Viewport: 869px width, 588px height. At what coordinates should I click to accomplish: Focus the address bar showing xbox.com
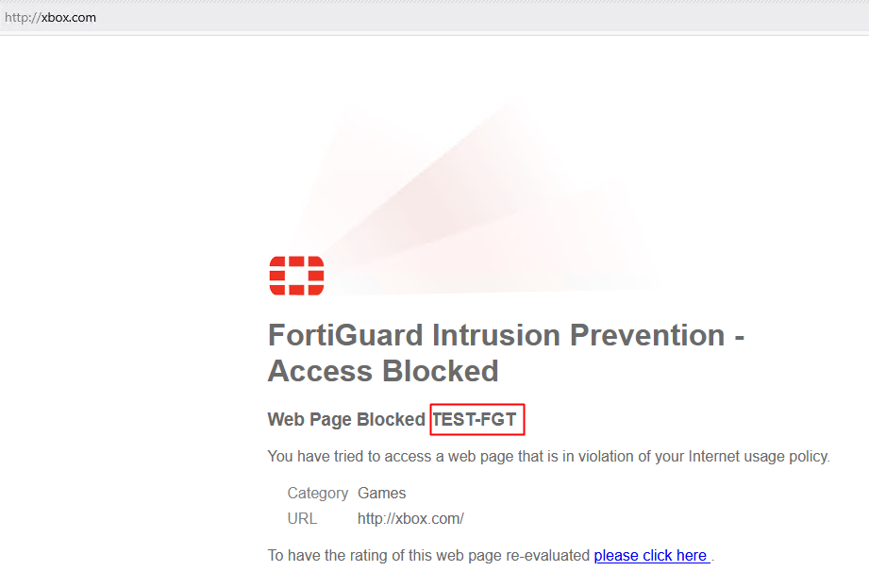point(434,17)
